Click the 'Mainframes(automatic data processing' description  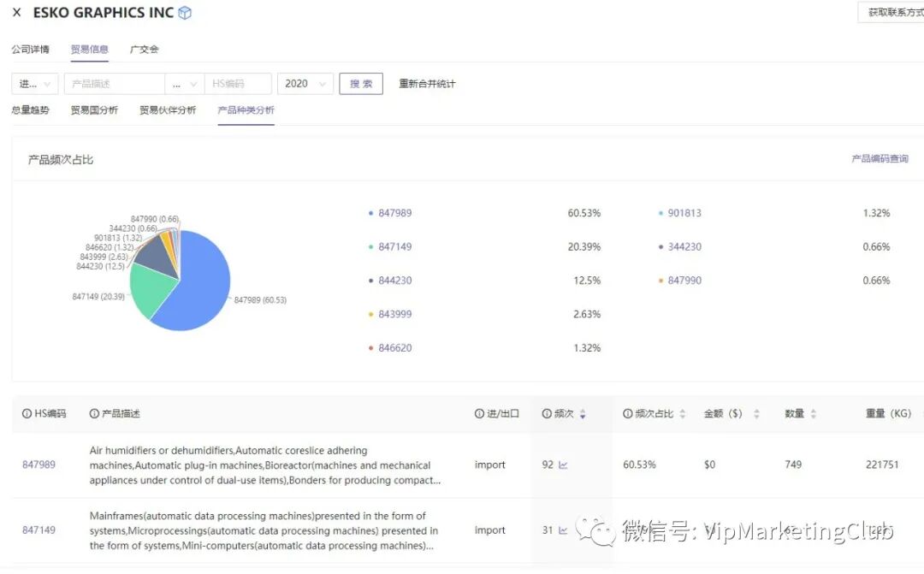264,530
